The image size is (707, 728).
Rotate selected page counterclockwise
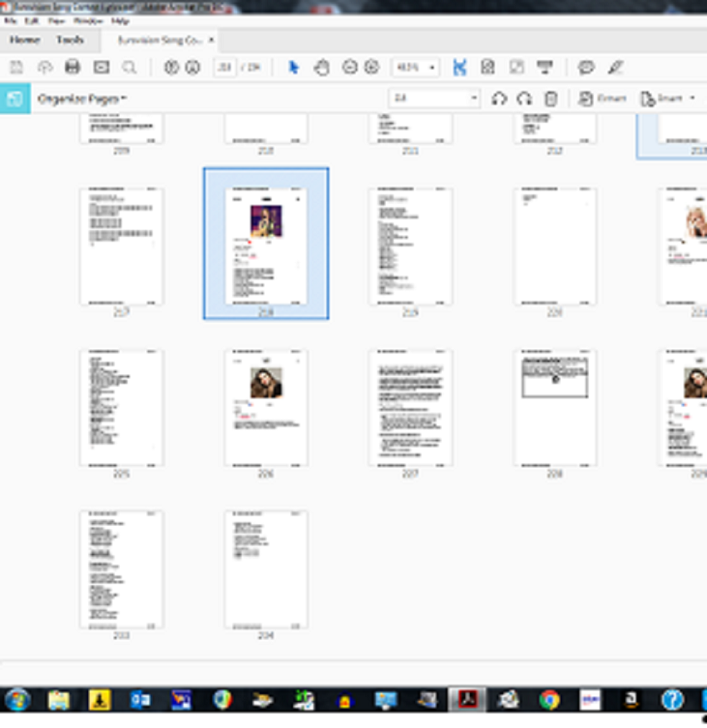[499, 98]
